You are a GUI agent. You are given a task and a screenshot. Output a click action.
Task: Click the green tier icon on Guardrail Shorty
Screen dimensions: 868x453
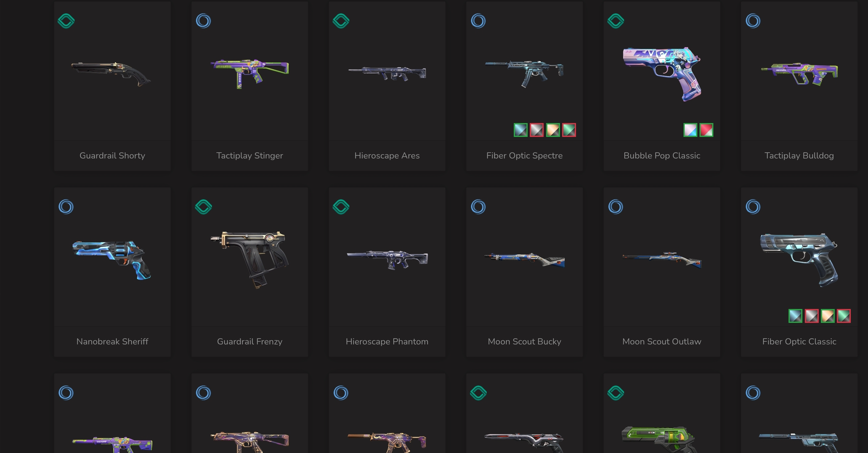[x=66, y=21]
